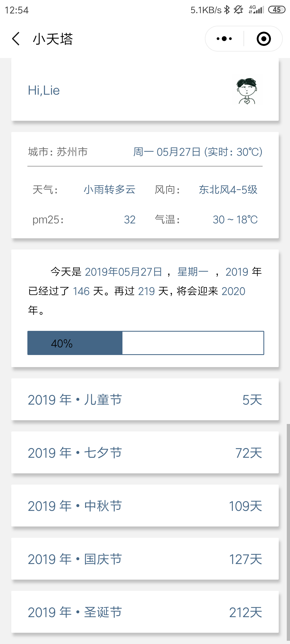290x644 pixels.
Task: Open the 七夕节 countdown item
Action: click(145, 452)
